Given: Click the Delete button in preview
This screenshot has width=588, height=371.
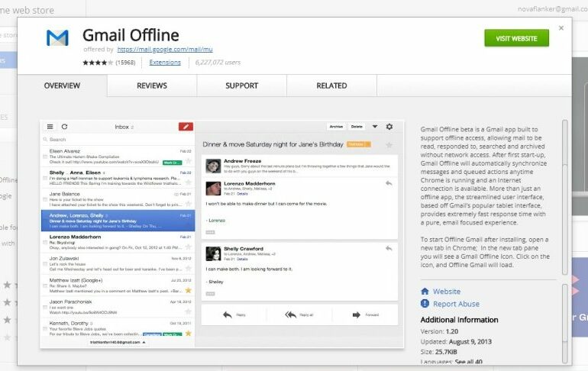Looking at the screenshot, I should (357, 127).
